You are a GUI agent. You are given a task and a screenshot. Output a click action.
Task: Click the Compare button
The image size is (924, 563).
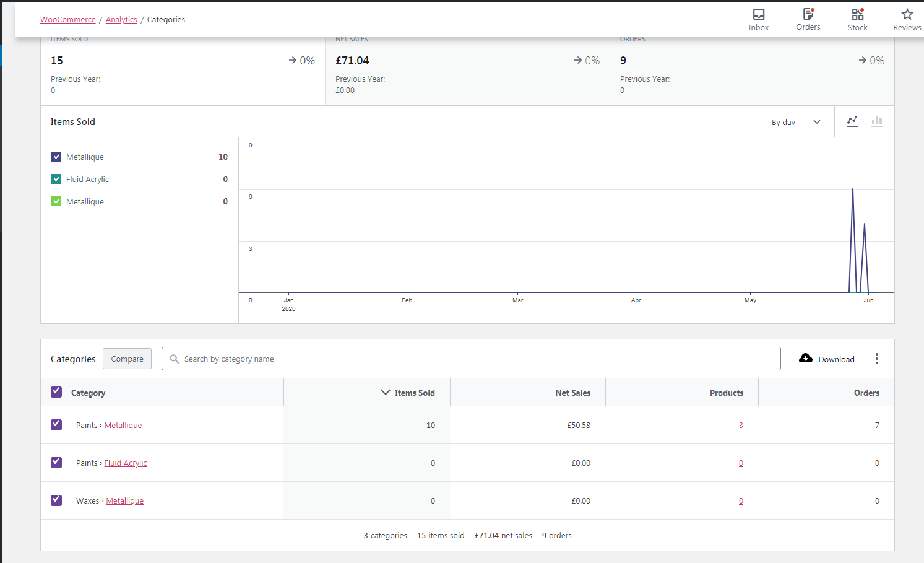[127, 359]
